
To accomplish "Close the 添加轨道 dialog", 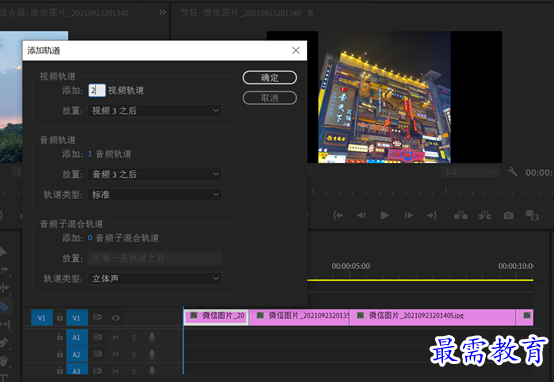I will (x=296, y=51).
